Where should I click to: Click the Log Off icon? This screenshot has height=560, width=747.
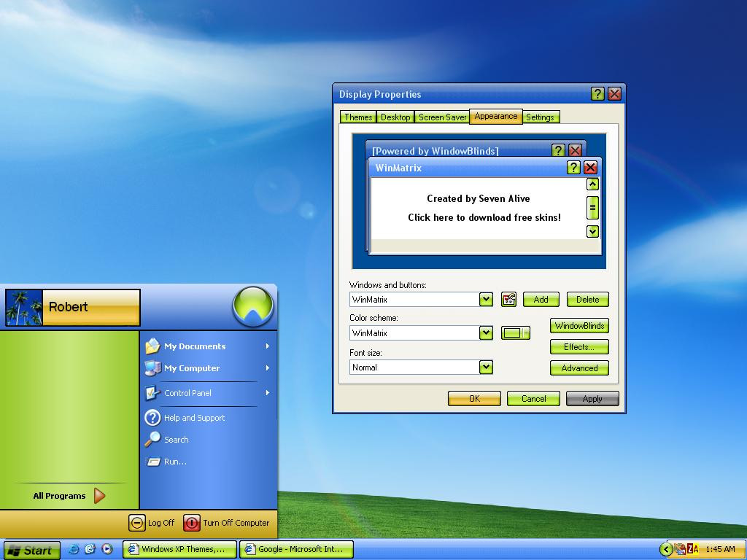136,523
